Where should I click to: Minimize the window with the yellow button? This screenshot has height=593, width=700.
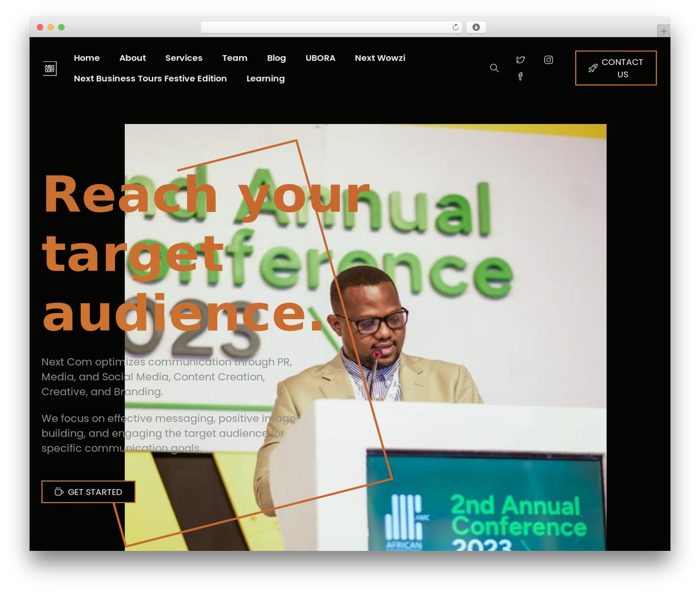coord(51,27)
